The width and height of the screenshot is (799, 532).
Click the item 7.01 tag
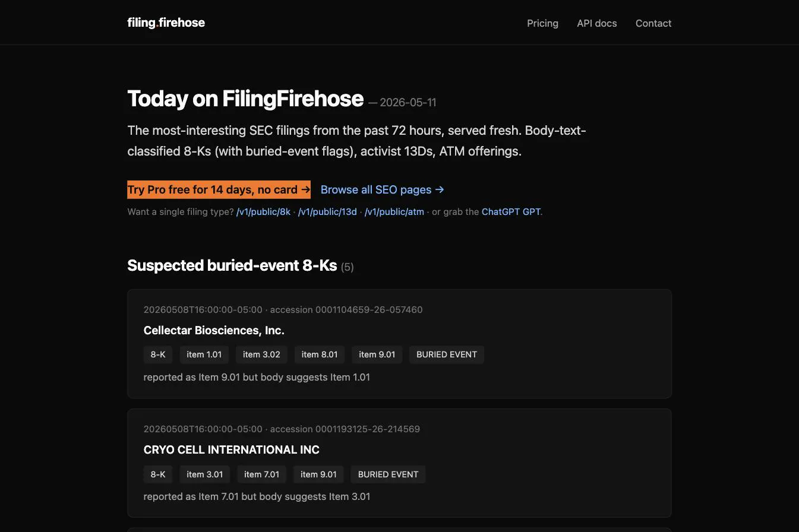click(261, 474)
